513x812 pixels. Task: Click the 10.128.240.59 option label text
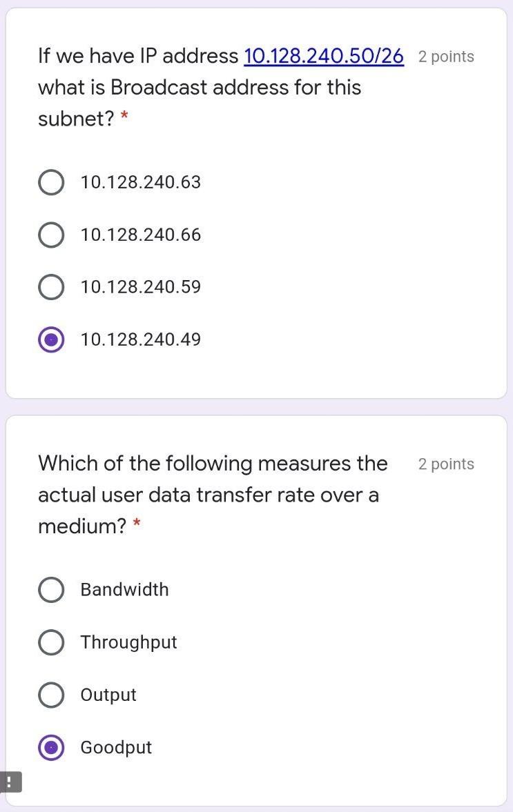[x=140, y=287]
